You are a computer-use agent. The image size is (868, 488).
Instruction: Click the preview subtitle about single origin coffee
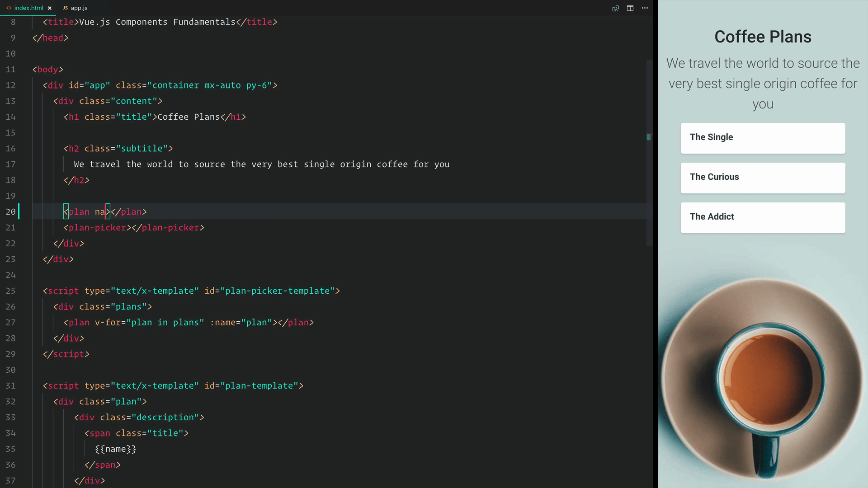[x=763, y=84]
